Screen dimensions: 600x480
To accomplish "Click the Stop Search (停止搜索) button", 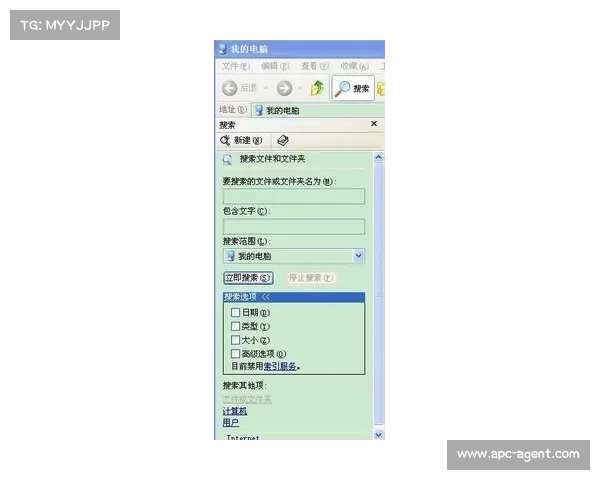I will point(312,278).
